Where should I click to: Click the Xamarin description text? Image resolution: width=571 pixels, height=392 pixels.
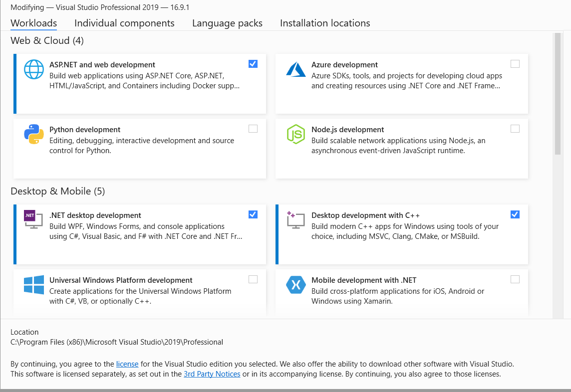point(398,296)
